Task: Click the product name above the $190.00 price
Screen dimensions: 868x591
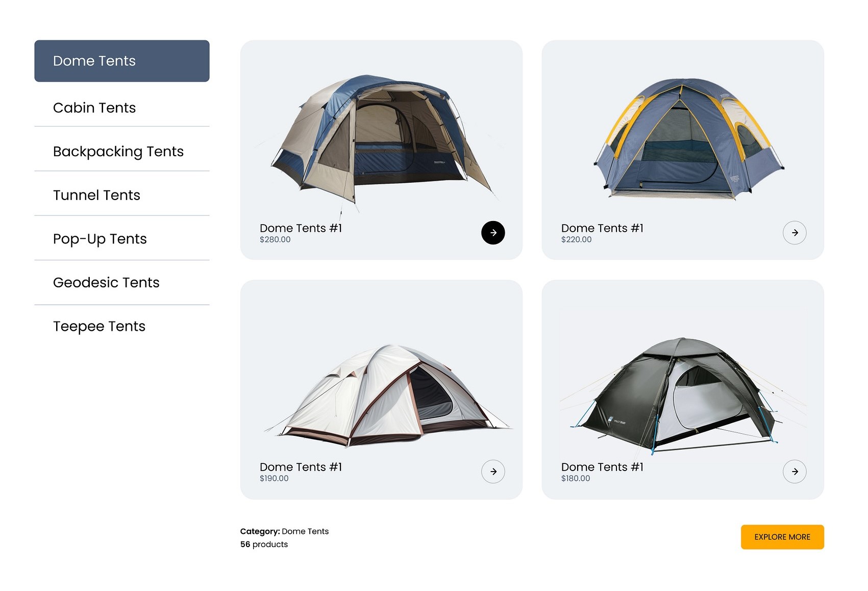Action: (x=301, y=467)
